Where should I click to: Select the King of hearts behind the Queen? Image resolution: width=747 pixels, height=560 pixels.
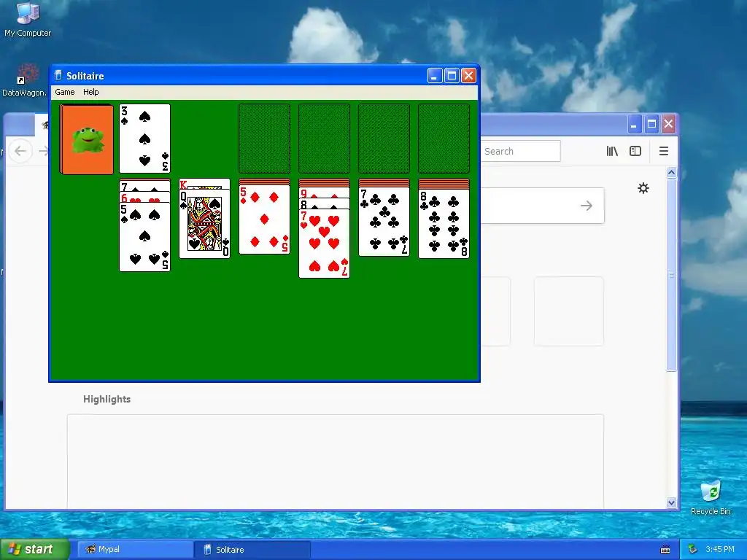pyautogui.click(x=204, y=184)
